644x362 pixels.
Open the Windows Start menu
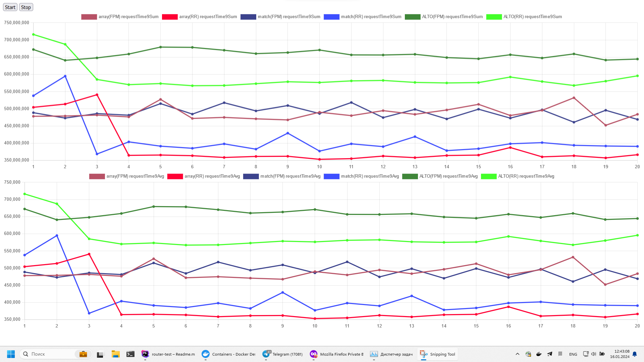pos(11,354)
